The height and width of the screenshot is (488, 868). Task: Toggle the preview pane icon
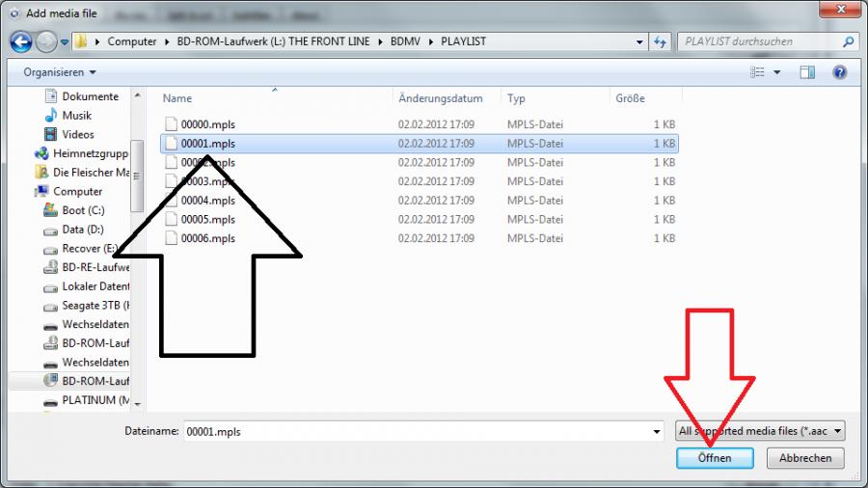pos(807,72)
